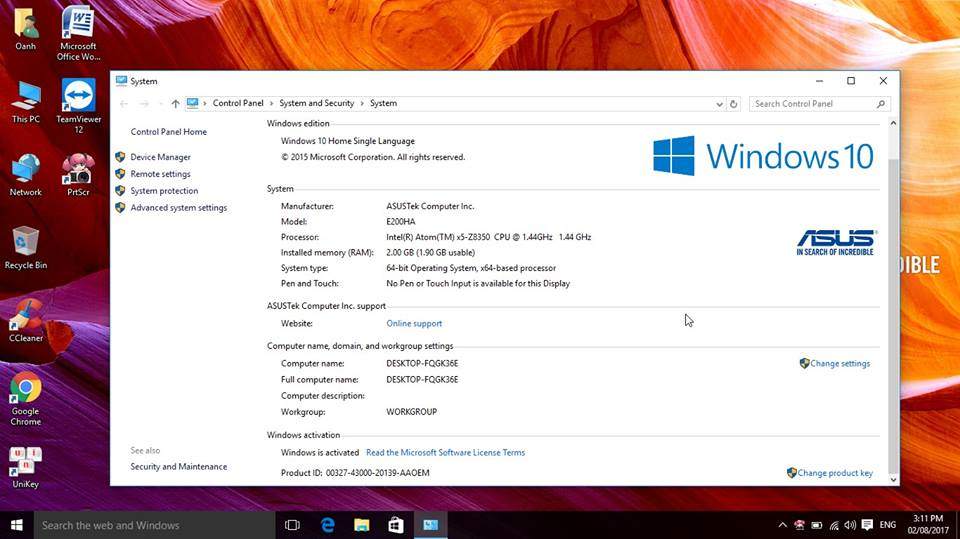Open File Explorer from the taskbar
The width and height of the screenshot is (960, 539).
pyautogui.click(x=361, y=525)
